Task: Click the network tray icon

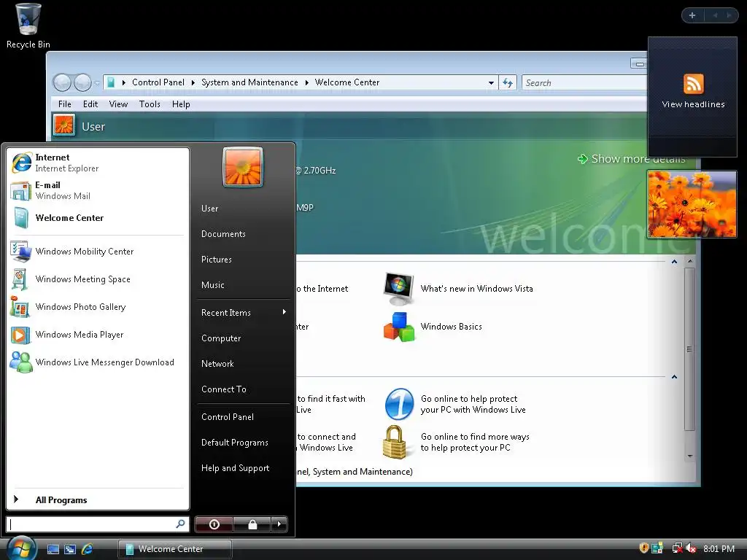Action: (x=677, y=548)
